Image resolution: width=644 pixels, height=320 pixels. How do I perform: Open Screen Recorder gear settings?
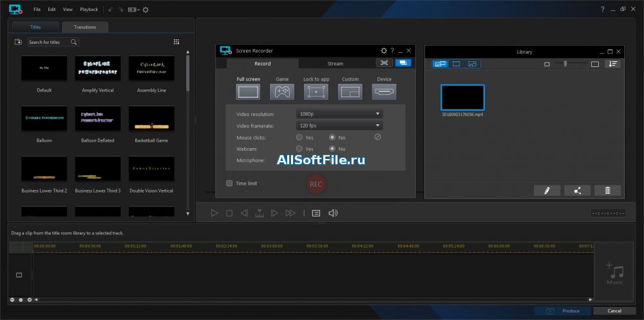coord(384,50)
